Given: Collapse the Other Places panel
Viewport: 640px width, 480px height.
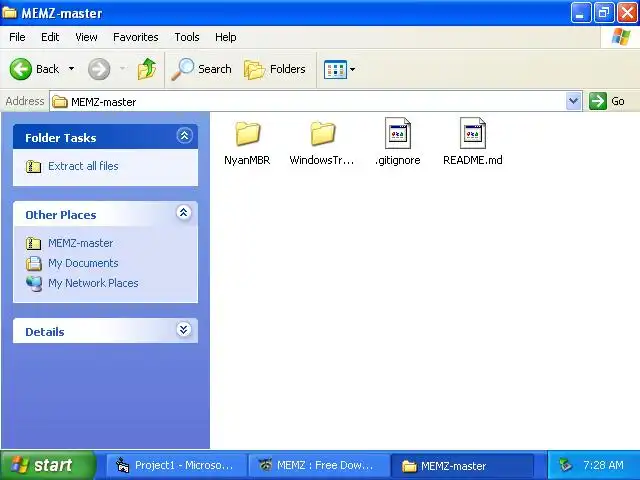Looking at the screenshot, I should coord(184,213).
